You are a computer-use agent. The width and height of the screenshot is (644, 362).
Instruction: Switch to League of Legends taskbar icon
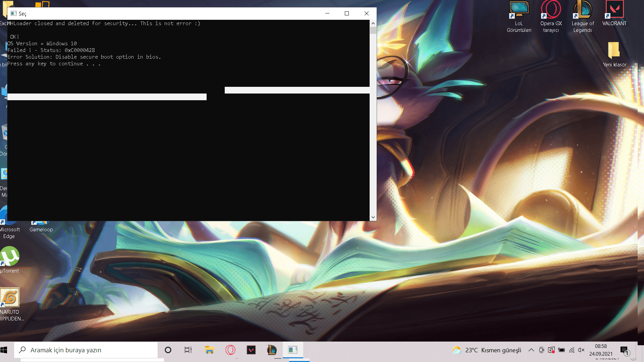[x=272, y=350]
